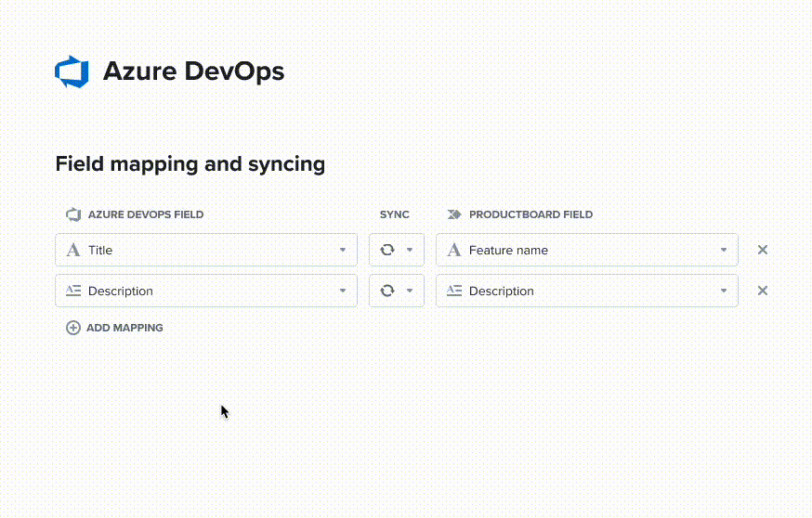Click the 'AZURE DEVOPS FIELD' column label
The height and width of the screenshot is (518, 812).
146,214
